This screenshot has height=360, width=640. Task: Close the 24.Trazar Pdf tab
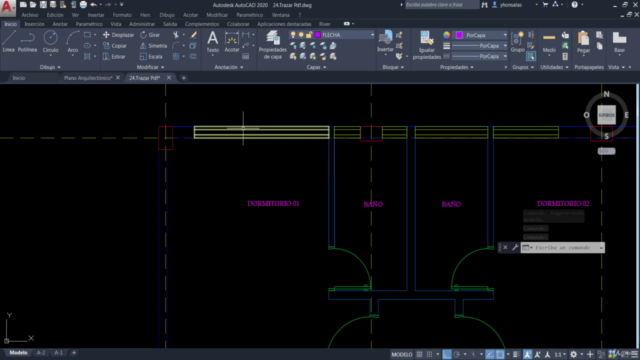[169, 78]
